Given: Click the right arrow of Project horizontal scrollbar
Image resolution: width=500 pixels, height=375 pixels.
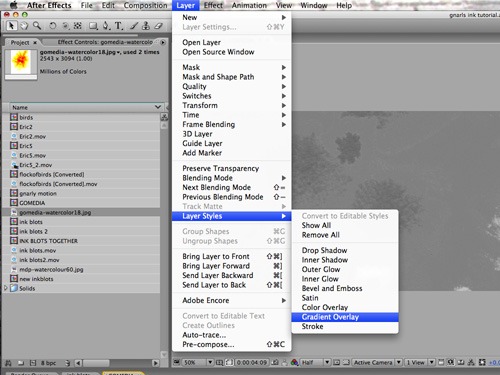Looking at the screenshot, I should pyautogui.click(x=155, y=363).
